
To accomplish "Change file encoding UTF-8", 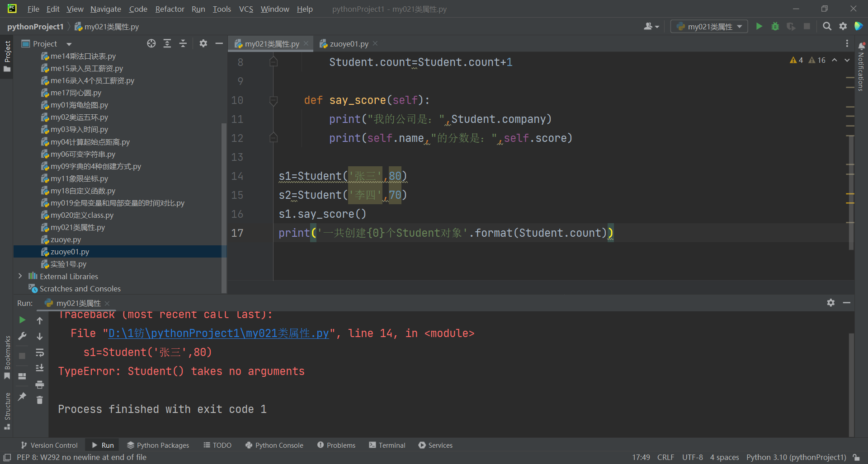I will click(x=693, y=457).
